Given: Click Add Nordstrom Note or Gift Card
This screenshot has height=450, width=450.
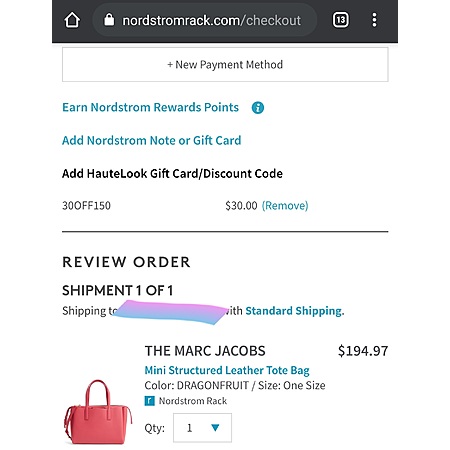Looking at the screenshot, I should coord(152,141).
